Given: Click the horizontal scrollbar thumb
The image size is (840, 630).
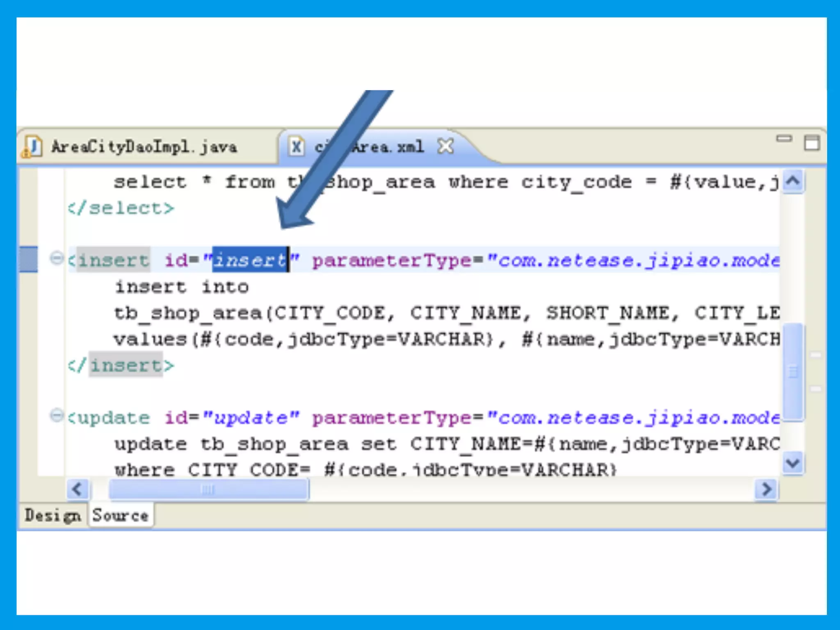Looking at the screenshot, I should [208, 489].
